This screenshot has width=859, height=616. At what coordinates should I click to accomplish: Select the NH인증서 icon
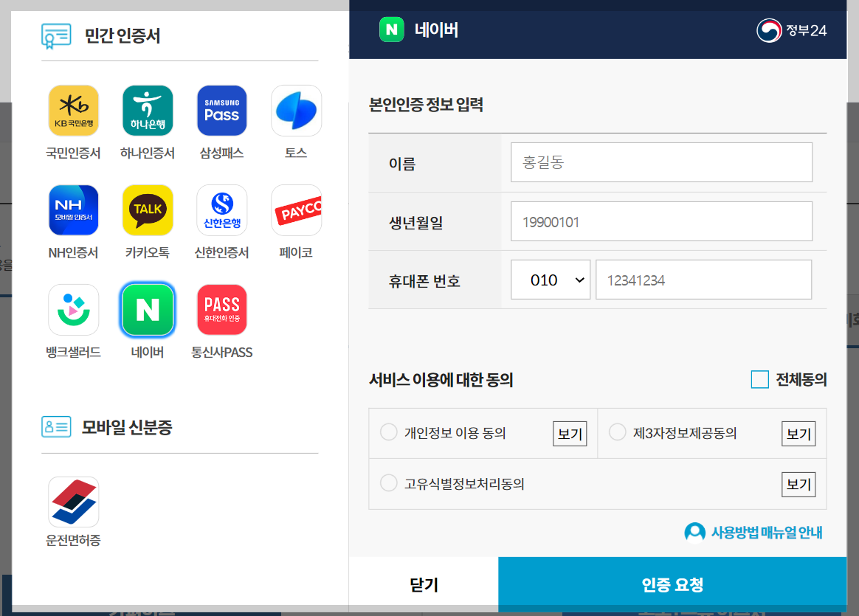73,210
